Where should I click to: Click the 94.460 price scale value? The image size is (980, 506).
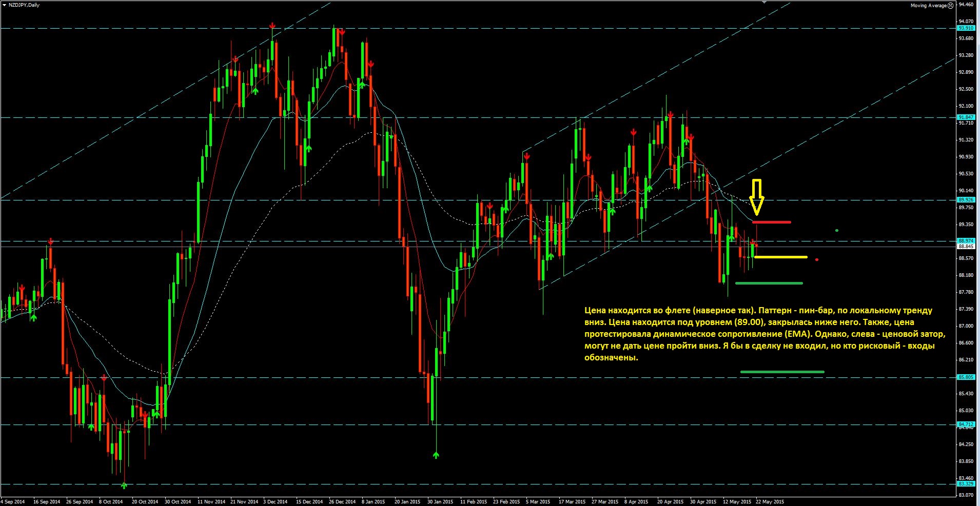[x=966, y=5]
